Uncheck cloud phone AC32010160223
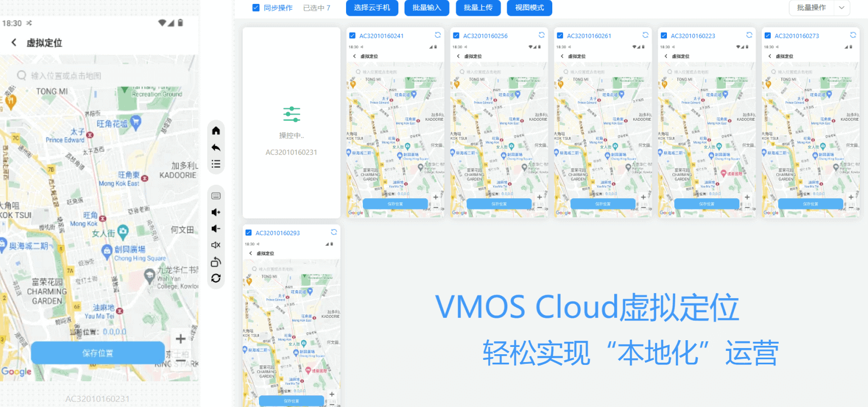The height and width of the screenshot is (407, 868). click(x=664, y=35)
